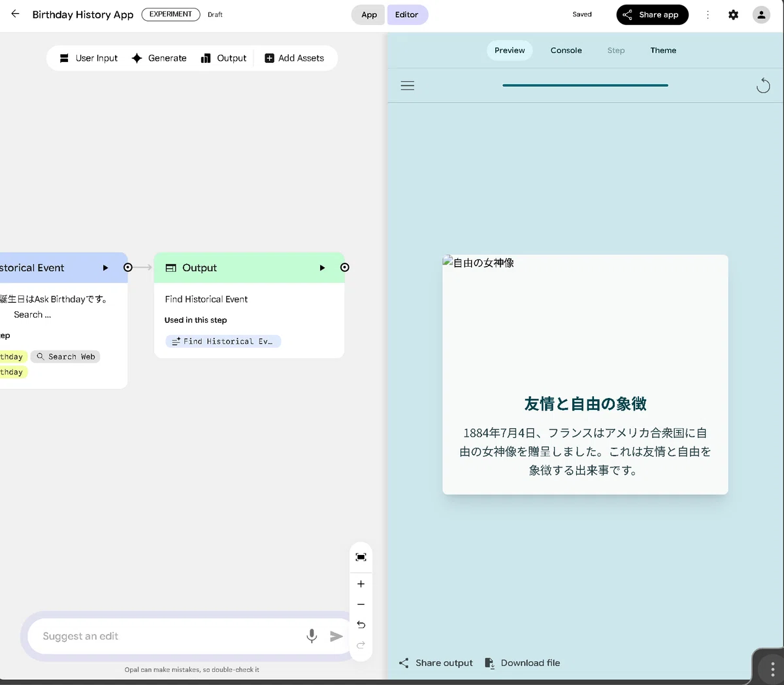The width and height of the screenshot is (784, 685).
Task: Click the Output node's right connector port
Action: pos(345,267)
